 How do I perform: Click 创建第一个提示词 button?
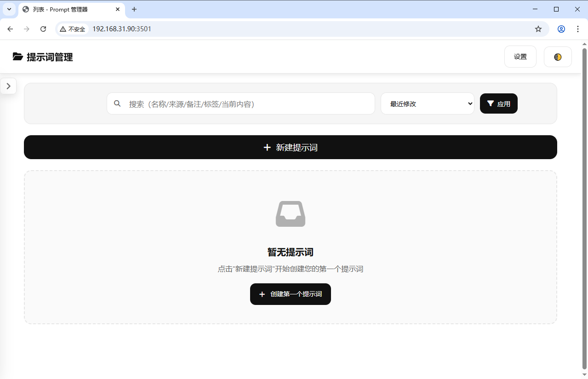tap(290, 294)
